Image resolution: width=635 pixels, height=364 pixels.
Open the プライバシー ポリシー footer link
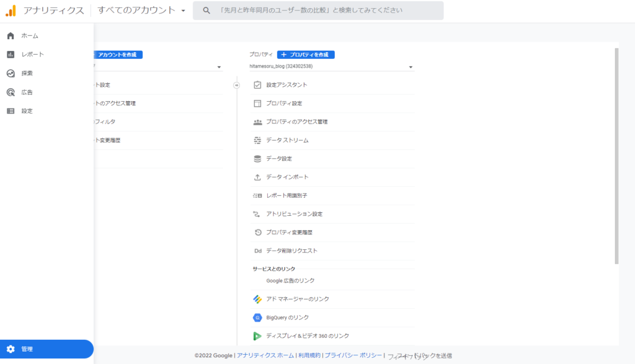click(x=353, y=355)
